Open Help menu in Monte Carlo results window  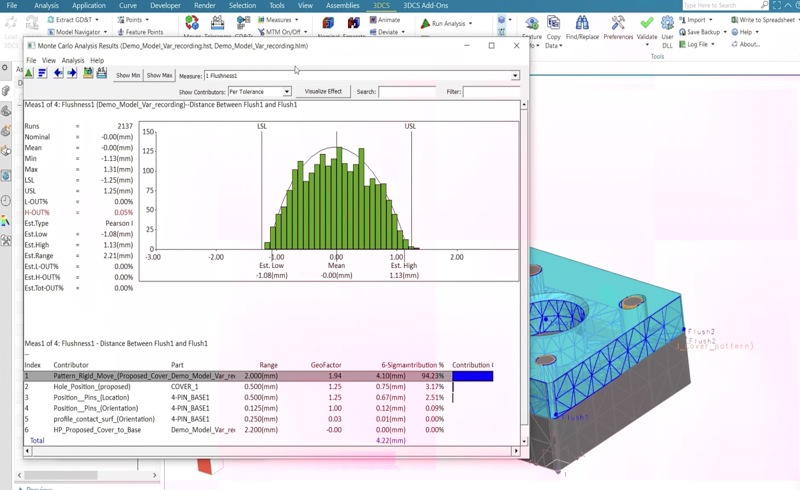tap(97, 60)
